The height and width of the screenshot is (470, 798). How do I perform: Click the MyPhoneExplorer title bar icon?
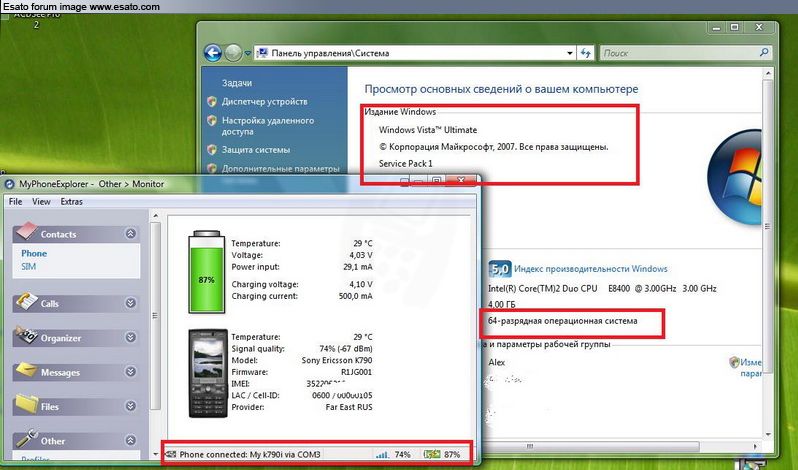[9, 184]
